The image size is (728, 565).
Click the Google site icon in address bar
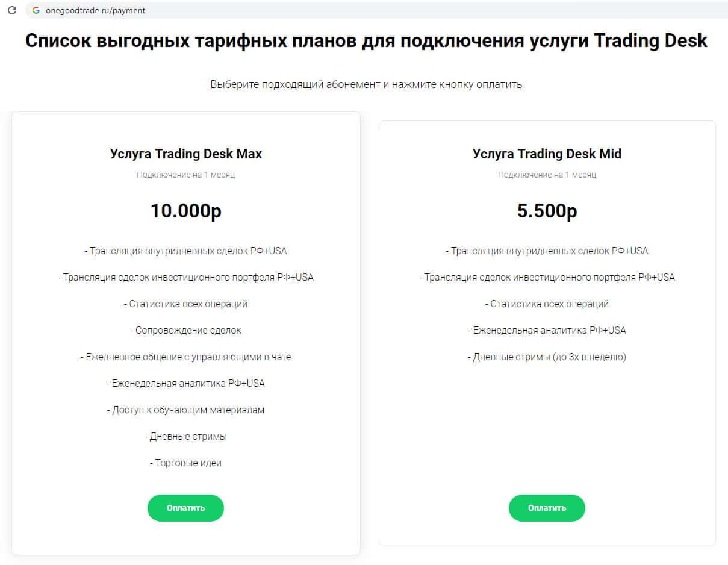pyautogui.click(x=36, y=10)
